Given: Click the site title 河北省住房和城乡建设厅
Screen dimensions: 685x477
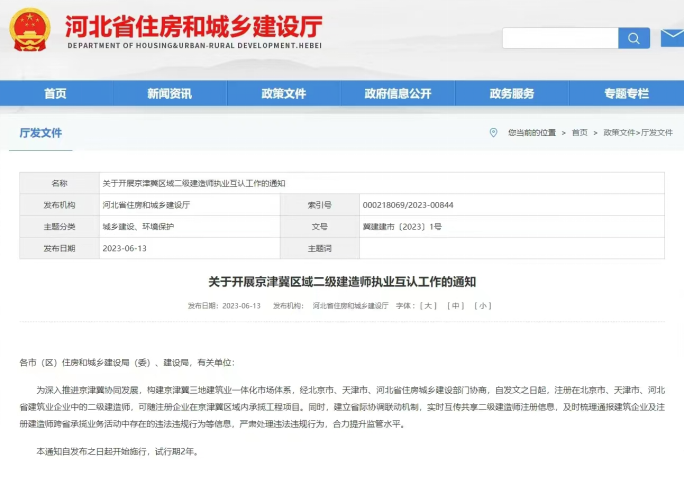Looking at the screenshot, I should coord(194,26).
